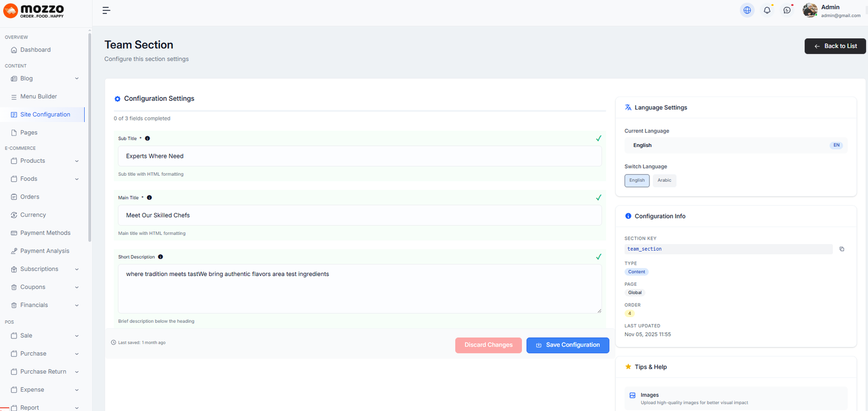Click the sidebar vertical scrollbar
This screenshot has height=411, width=868.
pos(90,136)
